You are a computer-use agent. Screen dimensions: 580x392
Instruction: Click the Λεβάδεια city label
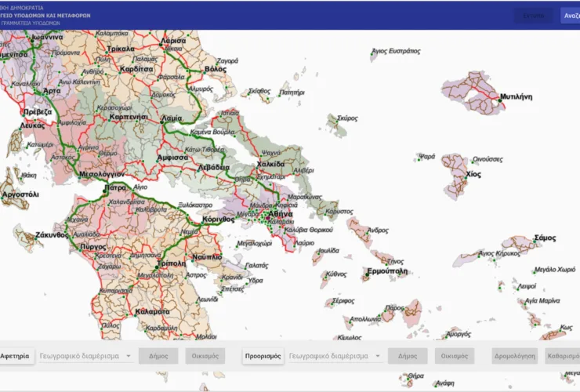(214, 167)
